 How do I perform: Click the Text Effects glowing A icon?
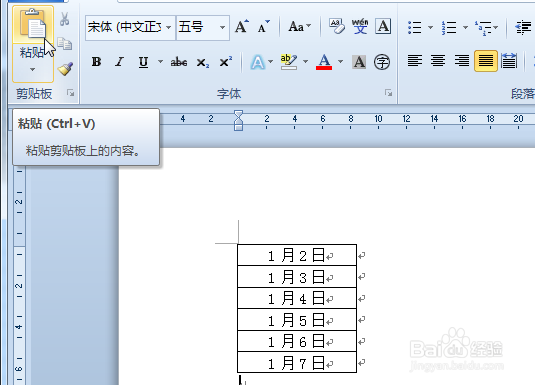(x=258, y=62)
